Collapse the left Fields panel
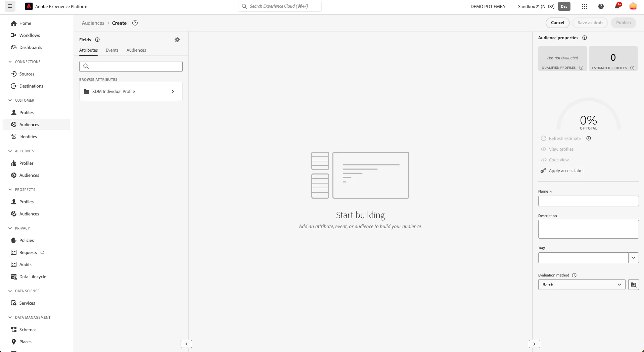Viewport: 644px width, 352px height. pos(186,344)
